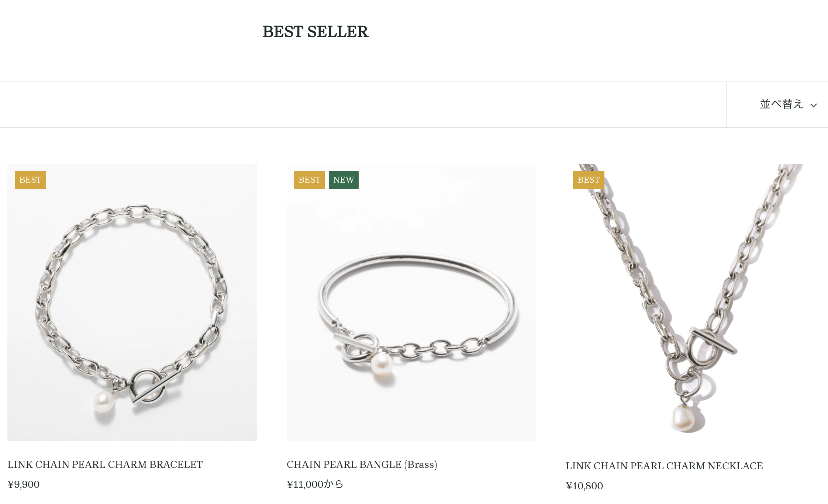This screenshot has width=828, height=504.
Task: Open the chain pearl bangle product image
Action: coord(411,302)
